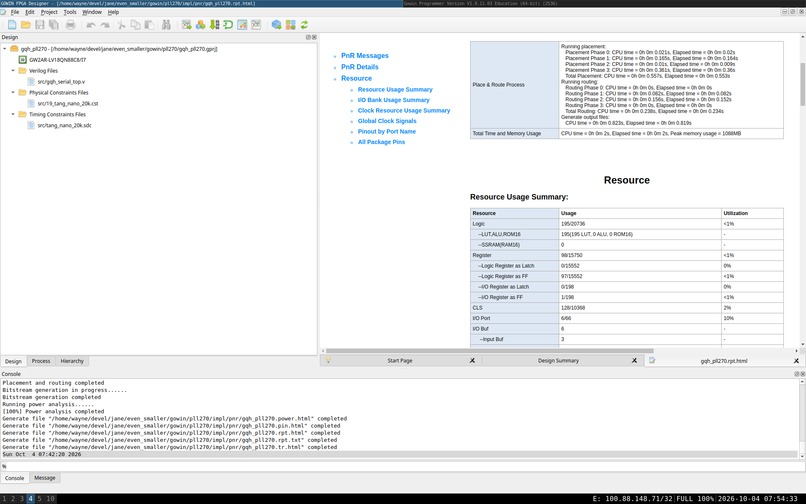Image resolution: width=806 pixels, height=504 pixels.
Task: Follow the PnR Details link
Action: (359, 67)
